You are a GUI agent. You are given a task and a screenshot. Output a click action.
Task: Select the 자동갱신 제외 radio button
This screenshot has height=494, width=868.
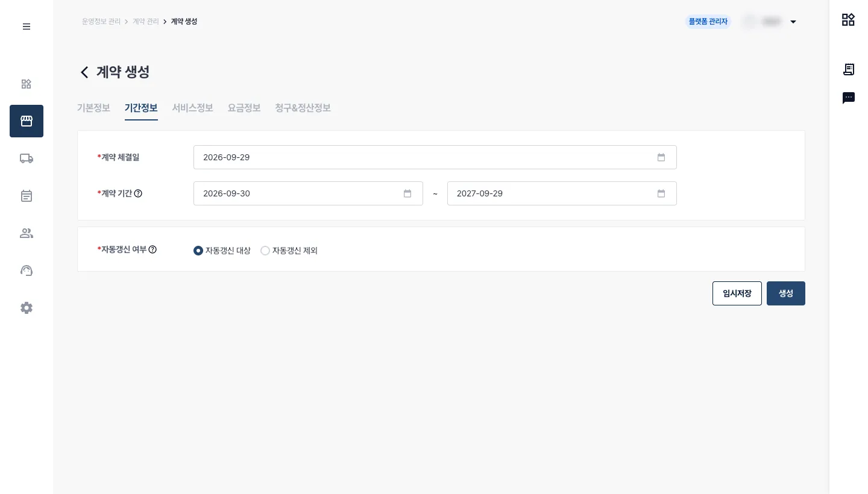pyautogui.click(x=265, y=251)
